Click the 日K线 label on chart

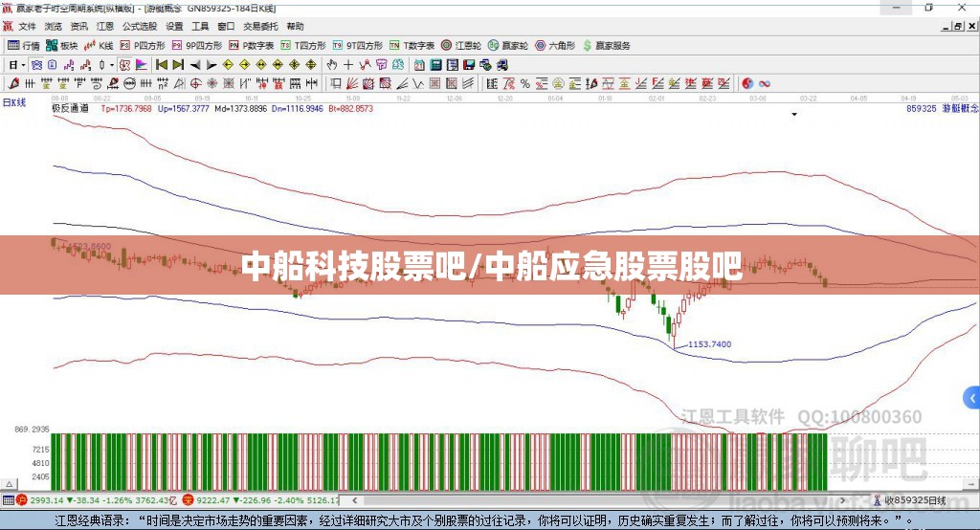pos(14,102)
